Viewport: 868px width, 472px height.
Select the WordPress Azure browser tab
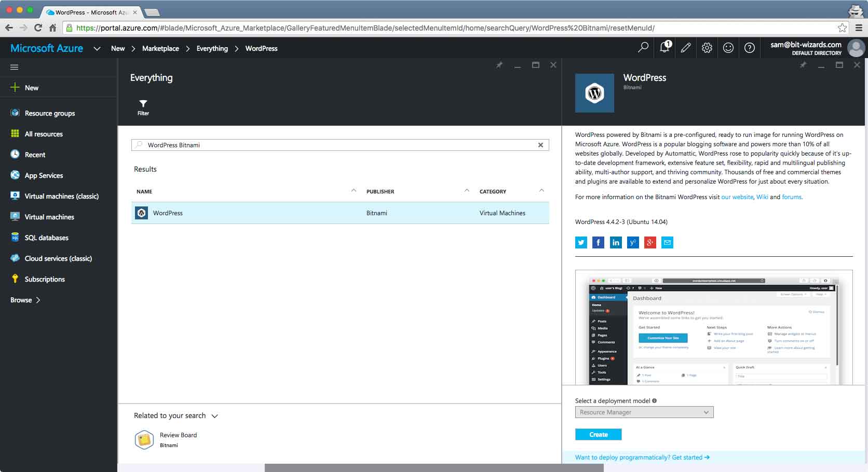coord(91,12)
